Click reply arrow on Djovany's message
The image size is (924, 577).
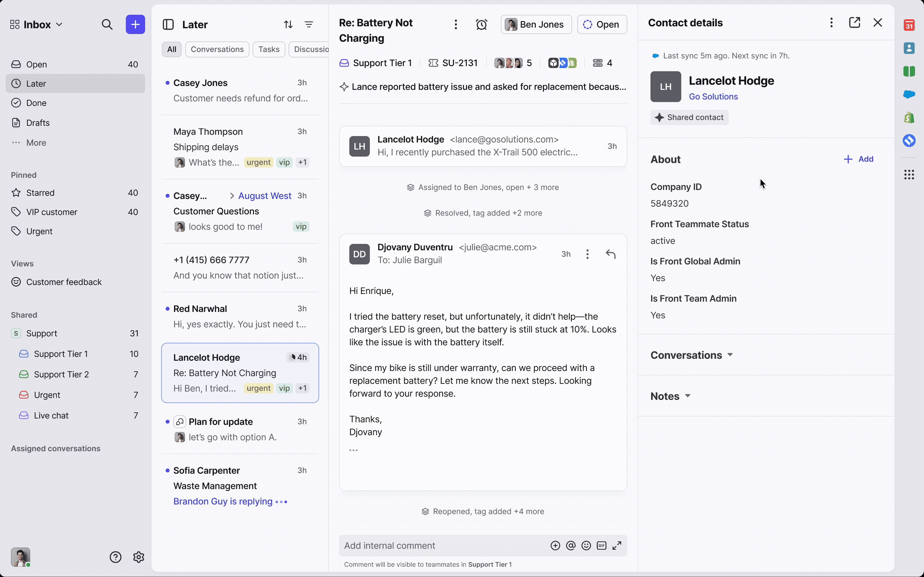610,254
